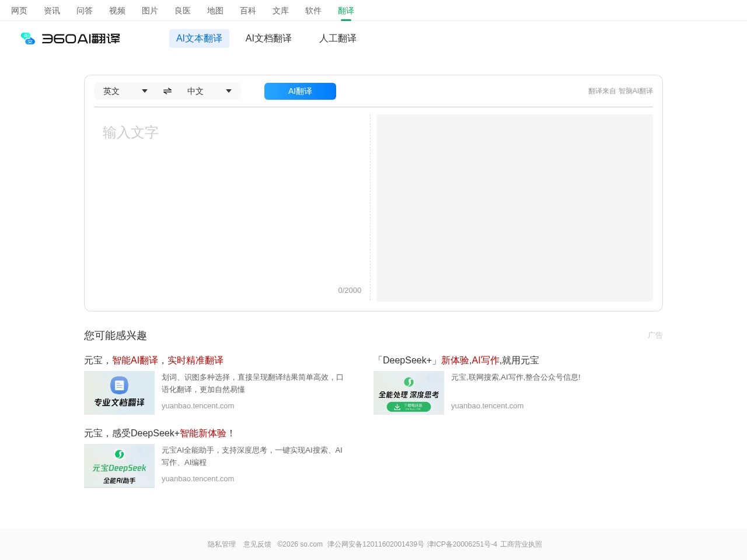
Task: Open the target language 中文 dropdown
Action: coord(209,91)
